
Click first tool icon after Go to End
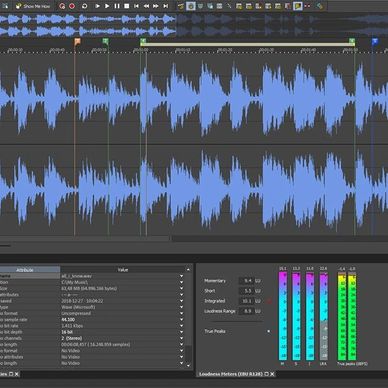coord(181,6)
